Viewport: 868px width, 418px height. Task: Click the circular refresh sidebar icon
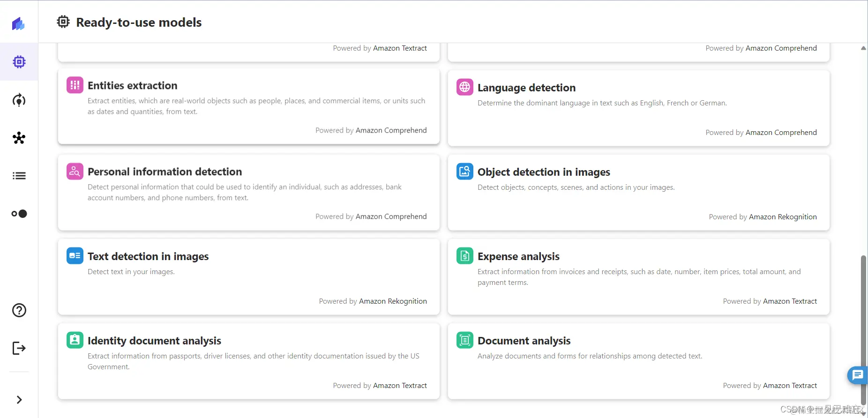(x=19, y=100)
